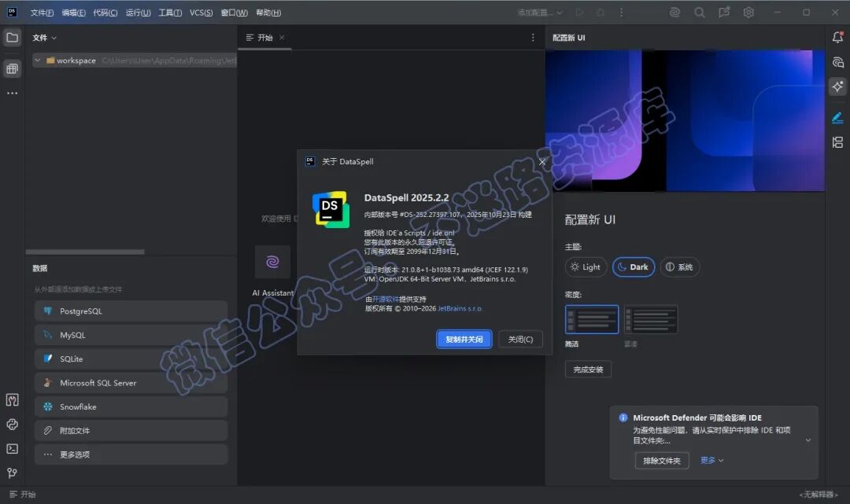Open AI Chat sidebar icon

[x=837, y=62]
